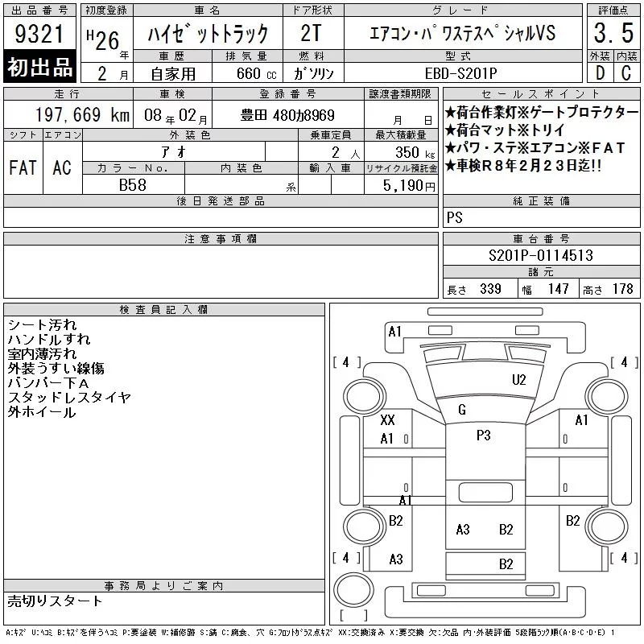Select the recycle deposit 5,190円
The image size is (644, 644).
[409, 186]
